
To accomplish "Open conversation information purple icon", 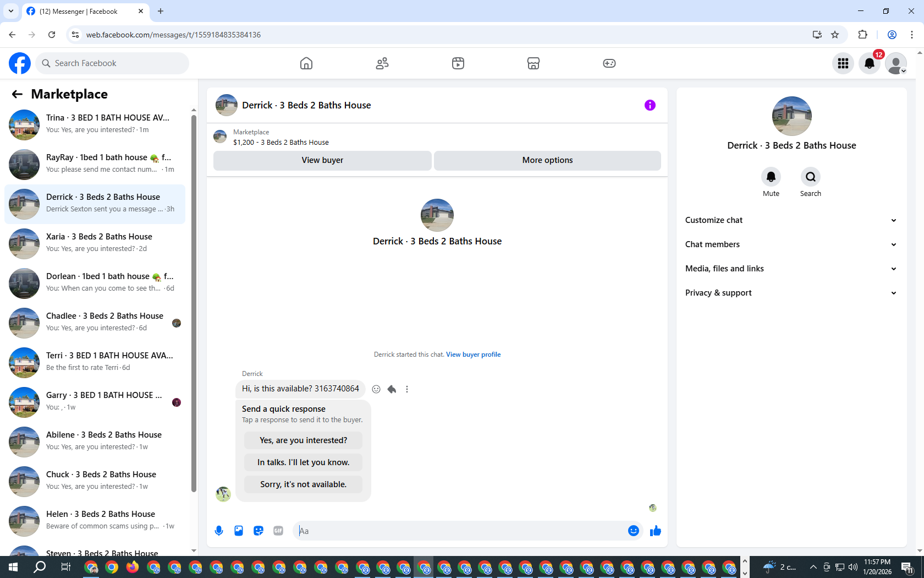I will pos(650,105).
